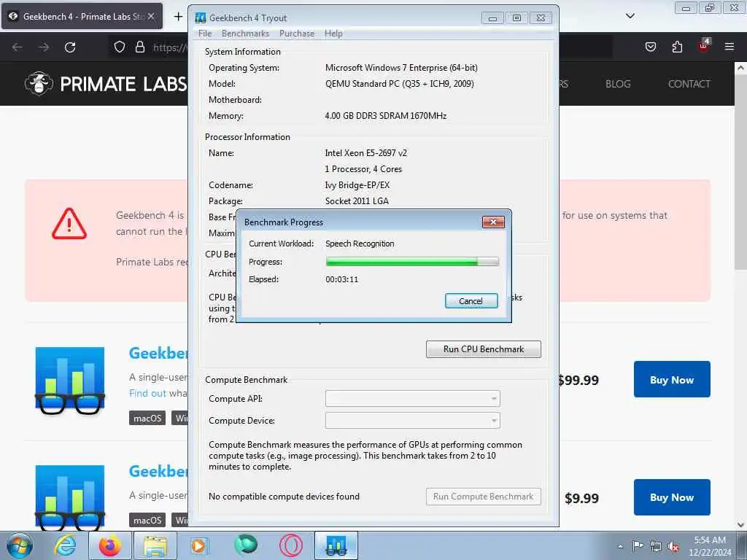Expand the Compute Device dropdown

(x=413, y=421)
